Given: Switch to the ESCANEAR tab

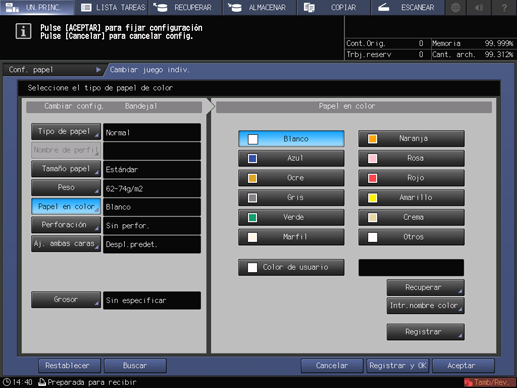Looking at the screenshot, I should [408, 7].
